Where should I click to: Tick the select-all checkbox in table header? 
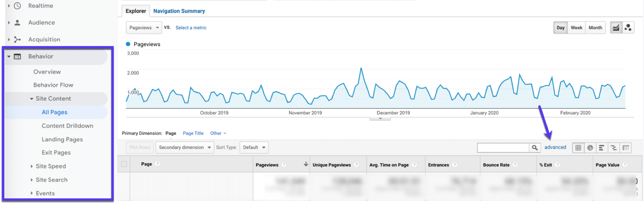point(124,164)
